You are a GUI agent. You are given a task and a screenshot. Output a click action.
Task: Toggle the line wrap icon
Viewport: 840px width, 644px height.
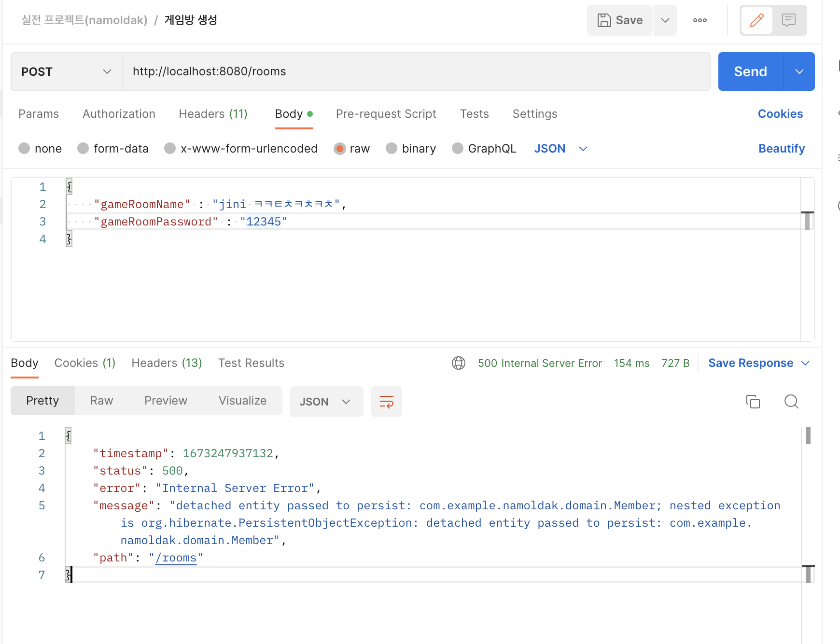click(387, 402)
